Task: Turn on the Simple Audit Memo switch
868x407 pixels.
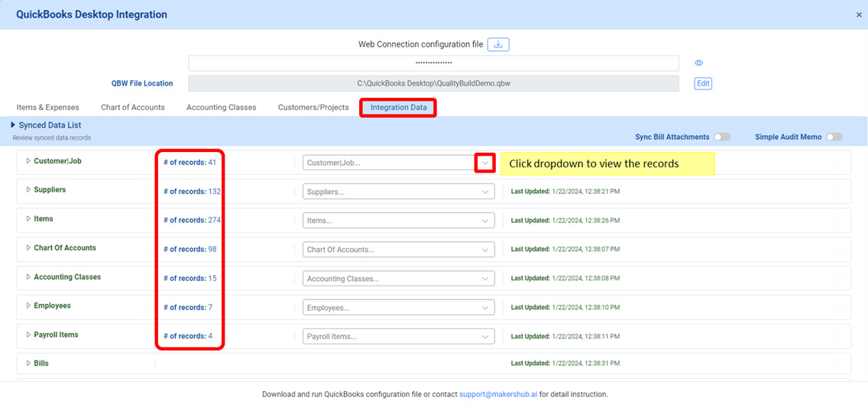Action: (834, 137)
